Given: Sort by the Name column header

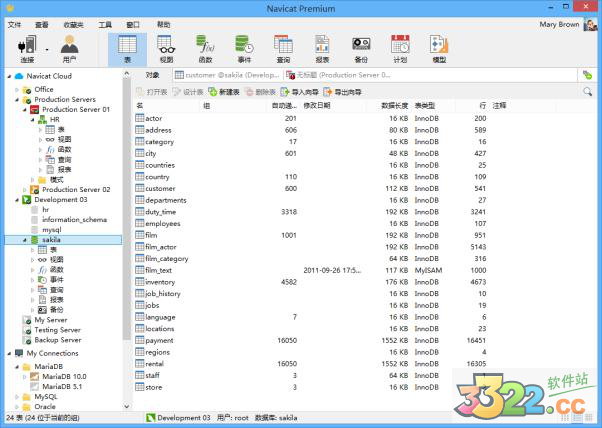Looking at the screenshot, I should (168, 106).
